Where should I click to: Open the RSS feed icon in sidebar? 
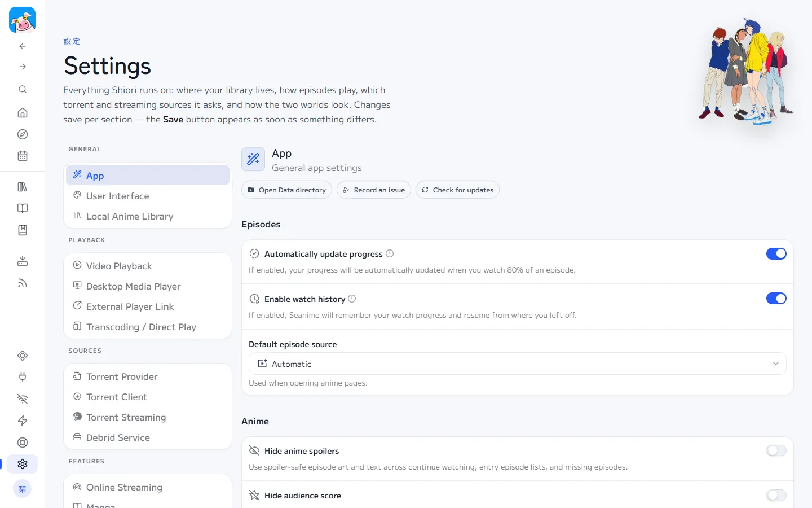click(x=23, y=283)
